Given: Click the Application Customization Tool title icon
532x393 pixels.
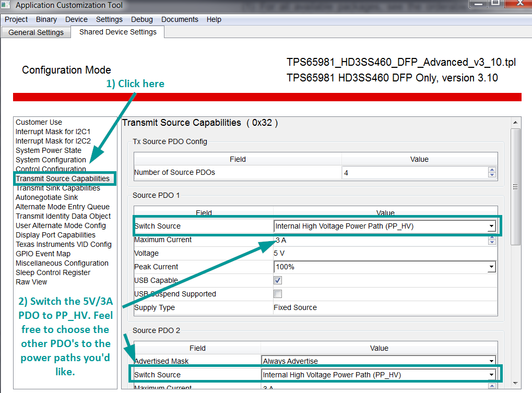Looking at the screenshot, I should 6,5.
